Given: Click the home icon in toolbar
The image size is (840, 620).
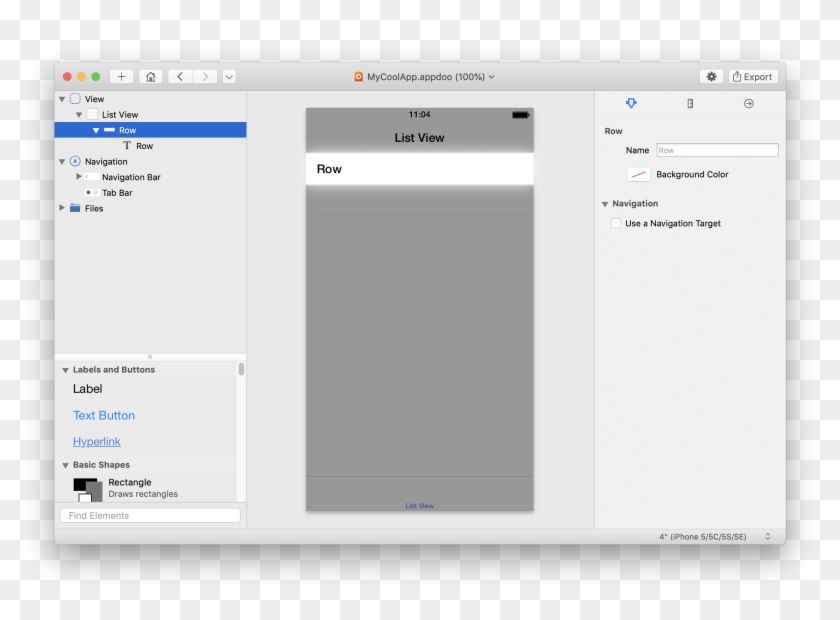Looking at the screenshot, I should (x=150, y=77).
